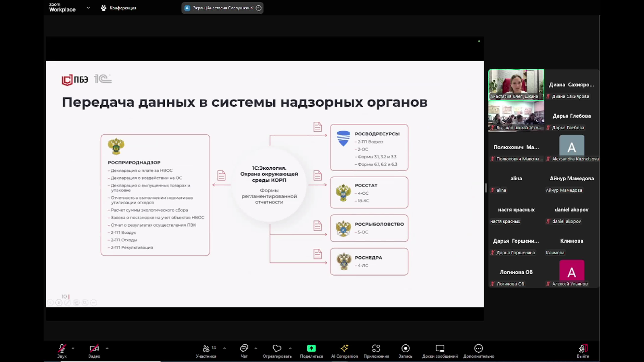Select Анастасия Слепушкина video thumbnail

[x=516, y=84]
